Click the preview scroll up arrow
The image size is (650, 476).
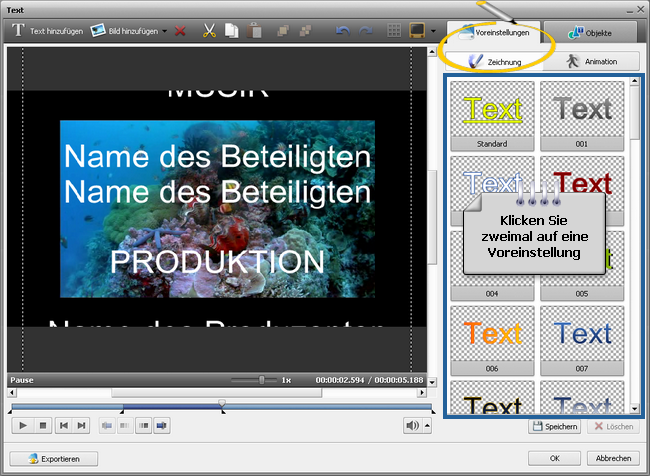[x=432, y=52]
